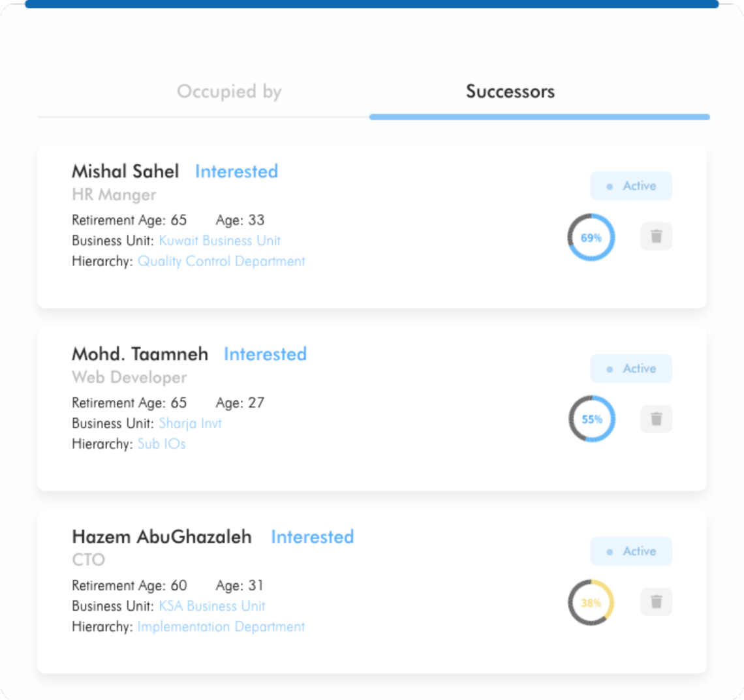The width and height of the screenshot is (744, 700).
Task: Open the Sub IOs hierarchy link
Action: tap(161, 444)
